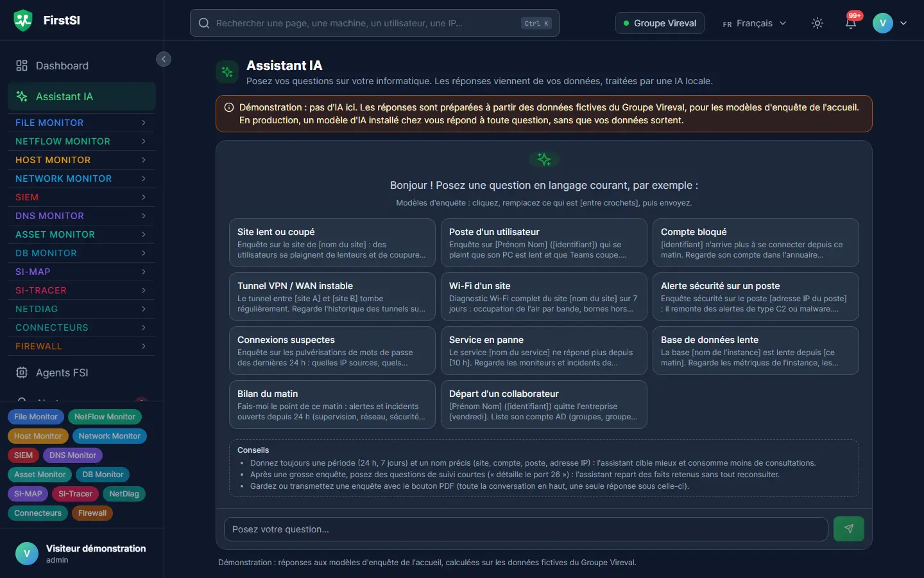
Task: Expand the FILE MONITOR section
Action: click(x=81, y=123)
